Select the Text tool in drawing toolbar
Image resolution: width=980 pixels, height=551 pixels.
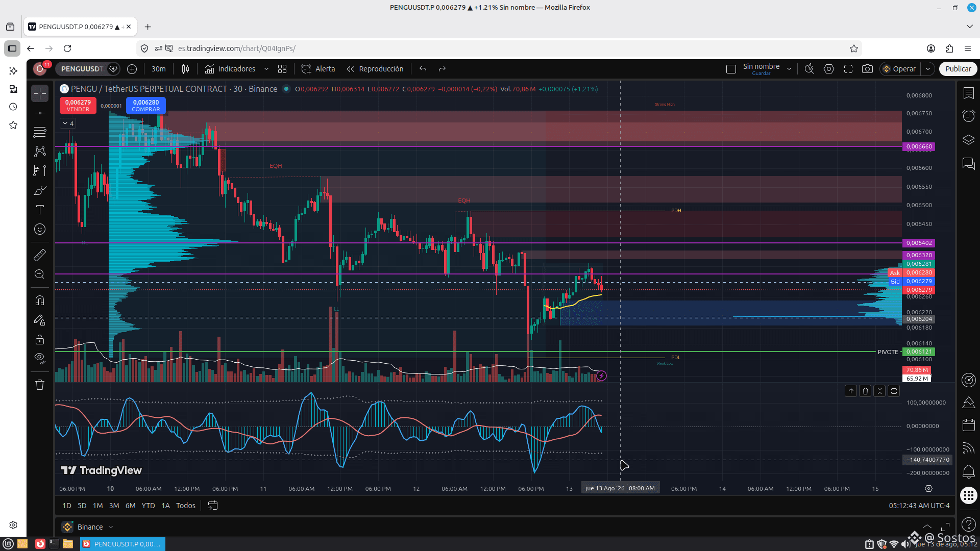[x=40, y=210]
